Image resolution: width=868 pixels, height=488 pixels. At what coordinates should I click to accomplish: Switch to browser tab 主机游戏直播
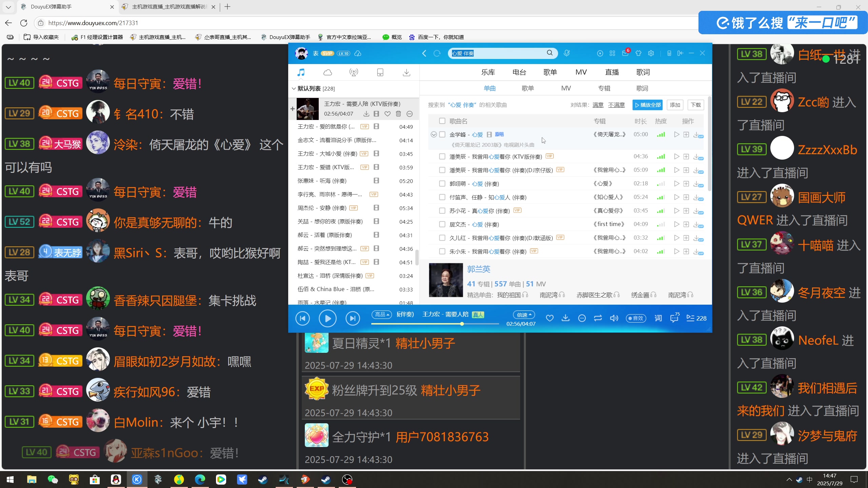click(169, 7)
